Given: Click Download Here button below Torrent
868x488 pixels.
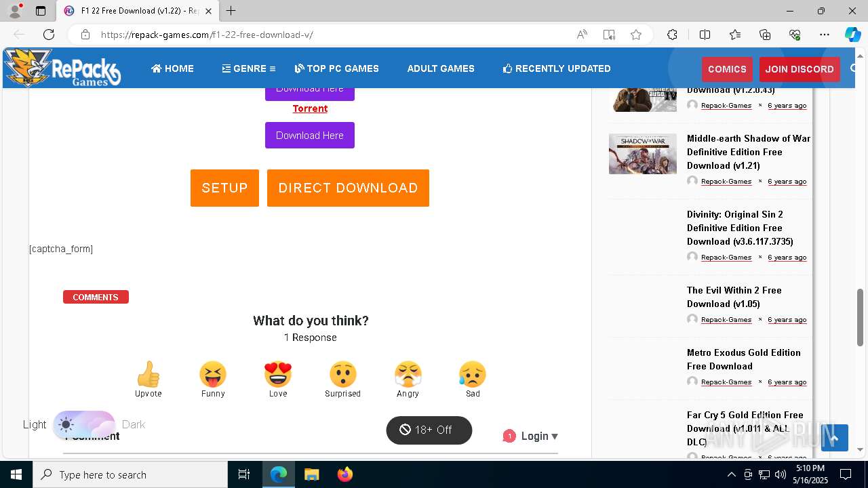Looking at the screenshot, I should click(310, 135).
